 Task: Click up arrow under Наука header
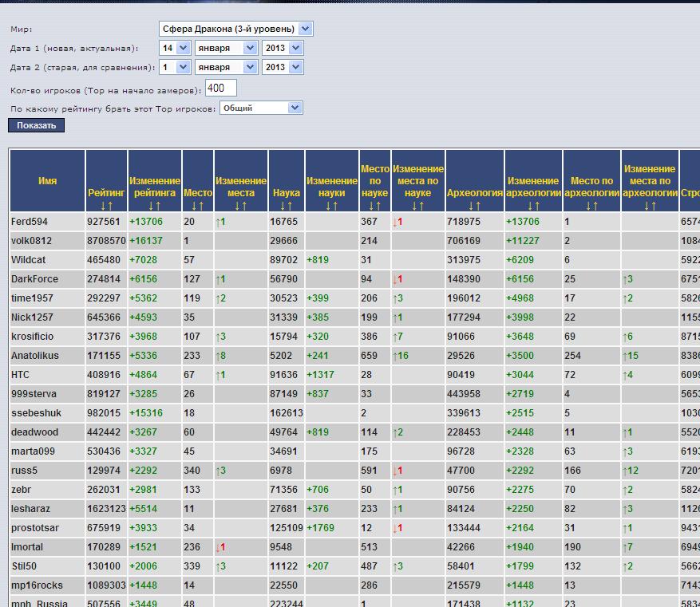(291, 206)
